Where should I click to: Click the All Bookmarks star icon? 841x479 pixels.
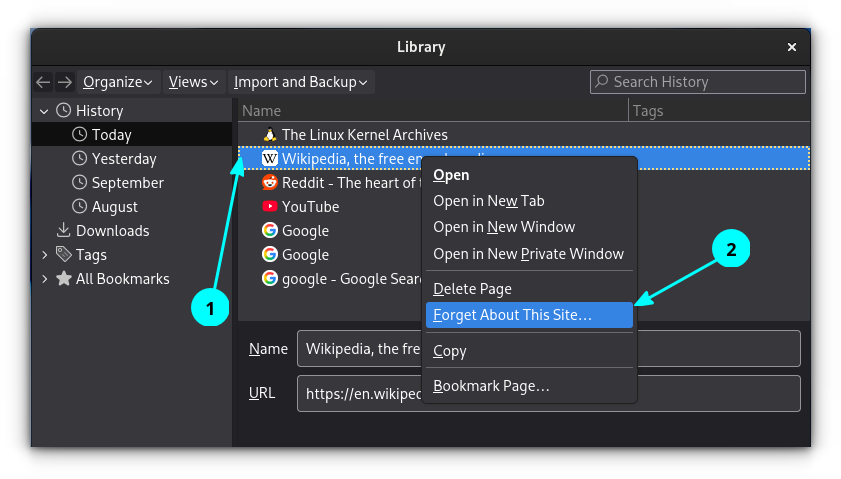click(64, 279)
